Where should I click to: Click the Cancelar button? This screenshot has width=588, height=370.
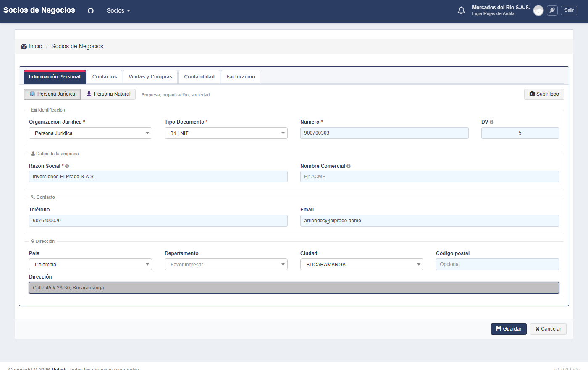pyautogui.click(x=548, y=329)
